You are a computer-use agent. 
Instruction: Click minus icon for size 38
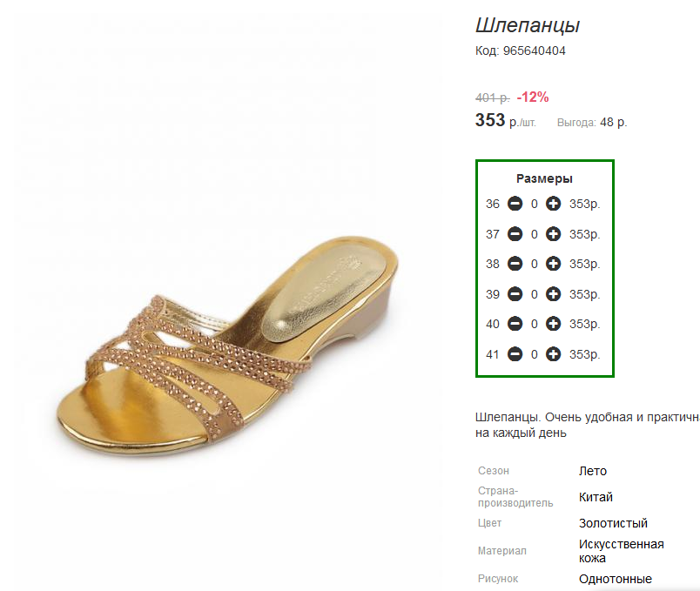coord(515,264)
